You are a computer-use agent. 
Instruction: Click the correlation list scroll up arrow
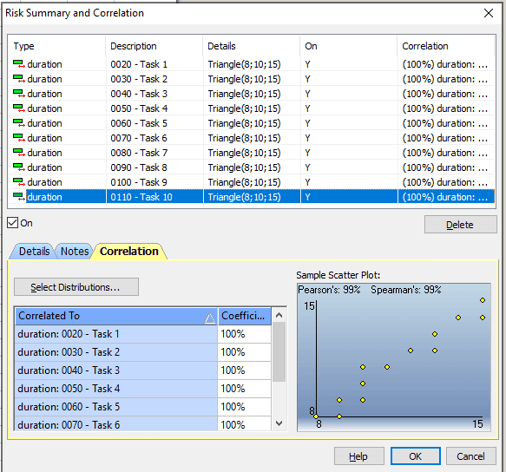coord(279,315)
